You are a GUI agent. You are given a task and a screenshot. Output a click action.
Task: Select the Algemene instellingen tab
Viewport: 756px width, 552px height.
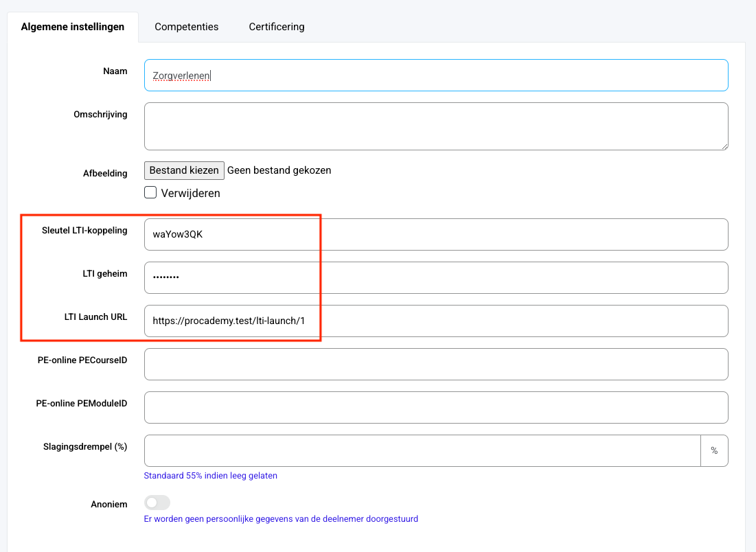click(x=73, y=27)
